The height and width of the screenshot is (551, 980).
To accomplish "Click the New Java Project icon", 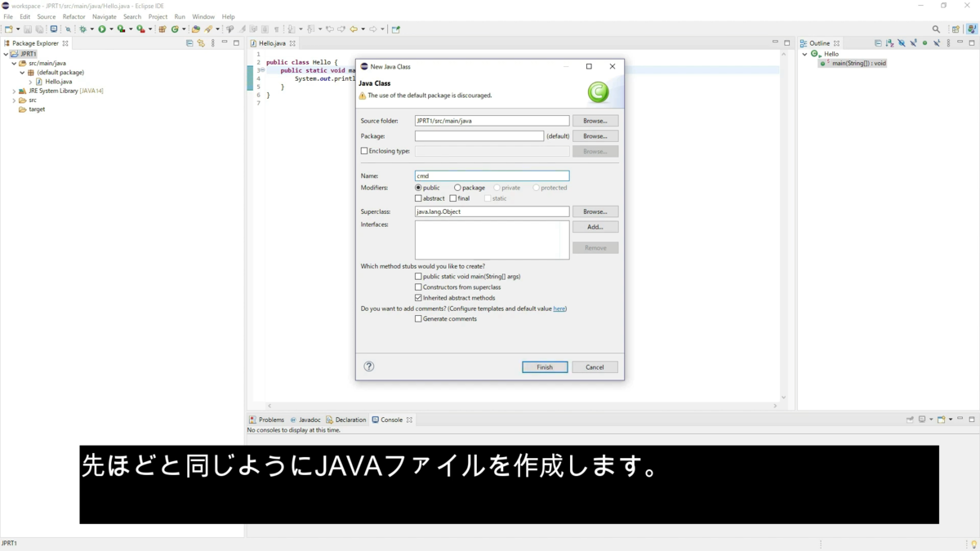I will tap(162, 29).
